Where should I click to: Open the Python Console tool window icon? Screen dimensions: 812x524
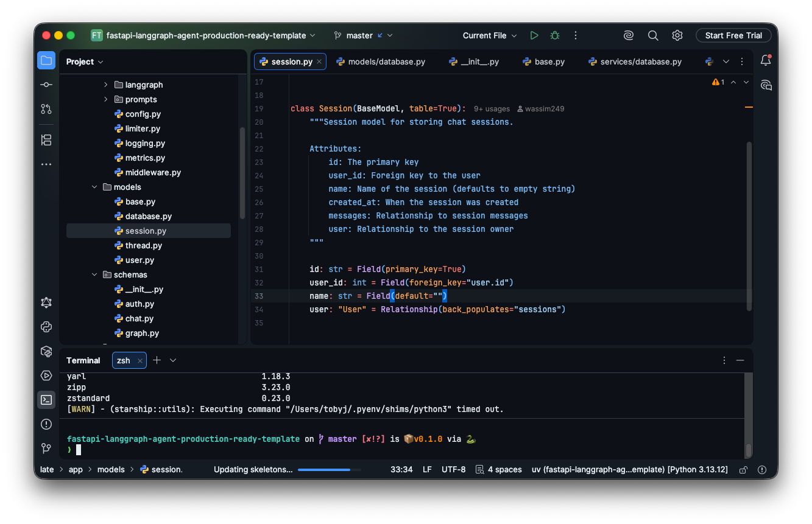(46, 327)
